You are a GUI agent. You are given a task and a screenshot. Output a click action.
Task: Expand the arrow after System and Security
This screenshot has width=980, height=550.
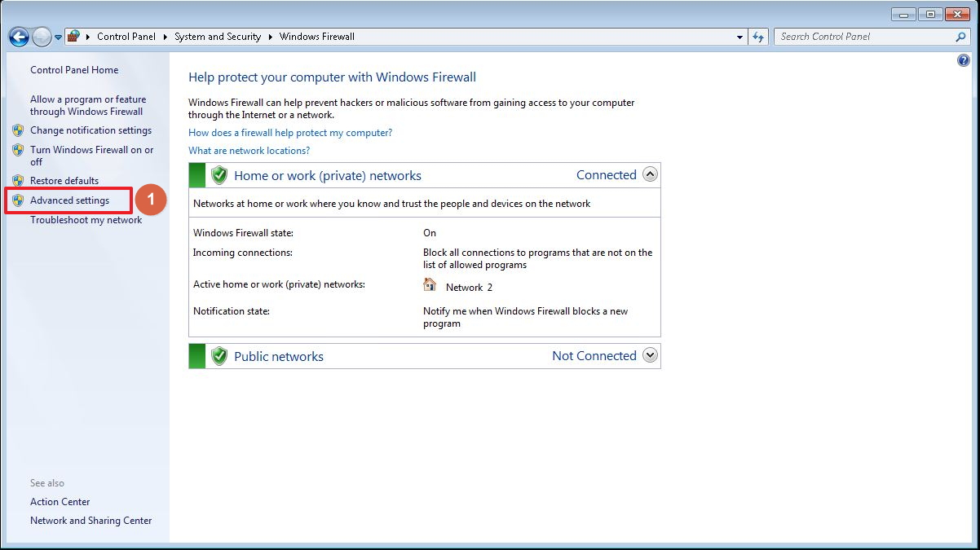pos(270,37)
